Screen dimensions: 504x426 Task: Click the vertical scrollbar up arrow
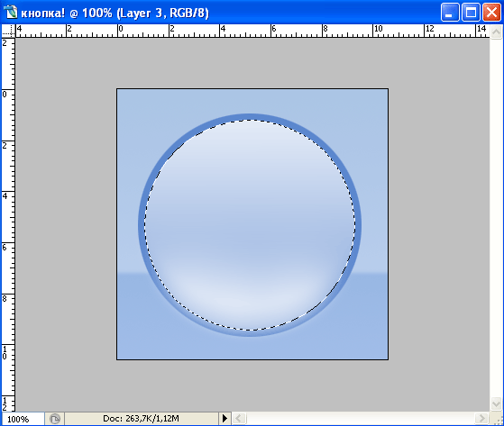coord(496,32)
